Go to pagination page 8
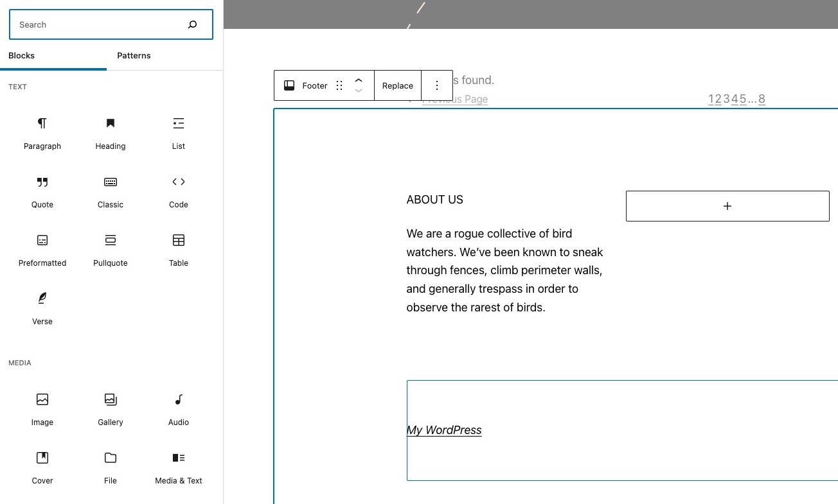Viewport: 838px width, 504px height. 762,99
